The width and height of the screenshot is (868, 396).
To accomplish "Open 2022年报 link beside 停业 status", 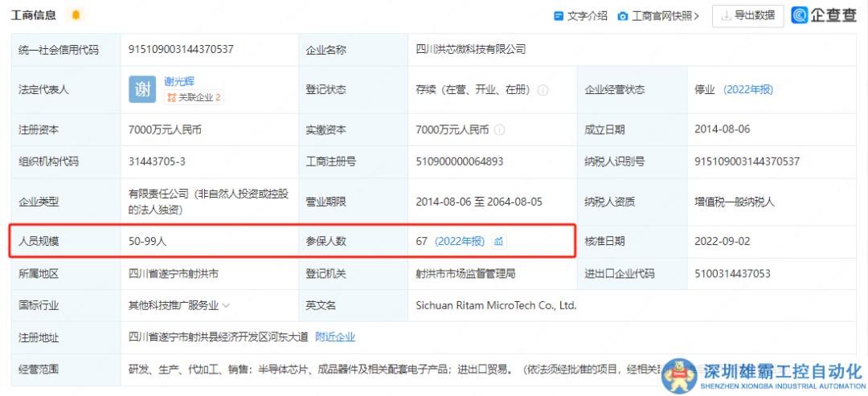I will pos(748,90).
